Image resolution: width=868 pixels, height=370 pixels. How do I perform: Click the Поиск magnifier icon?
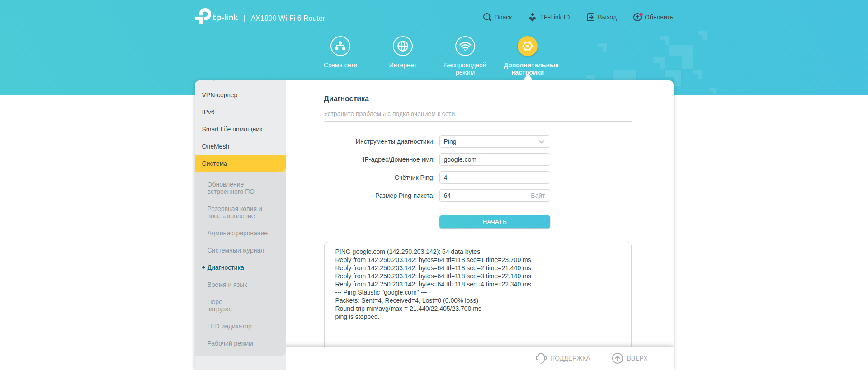487,17
